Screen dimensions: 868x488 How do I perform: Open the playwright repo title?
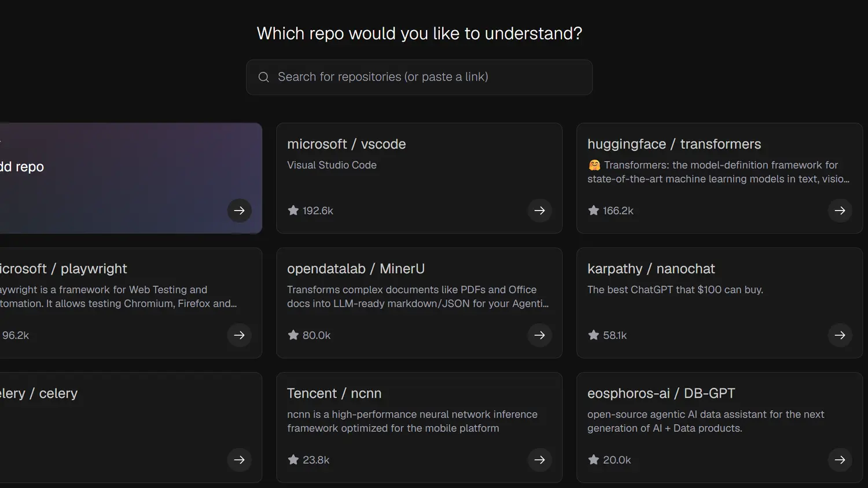63,269
